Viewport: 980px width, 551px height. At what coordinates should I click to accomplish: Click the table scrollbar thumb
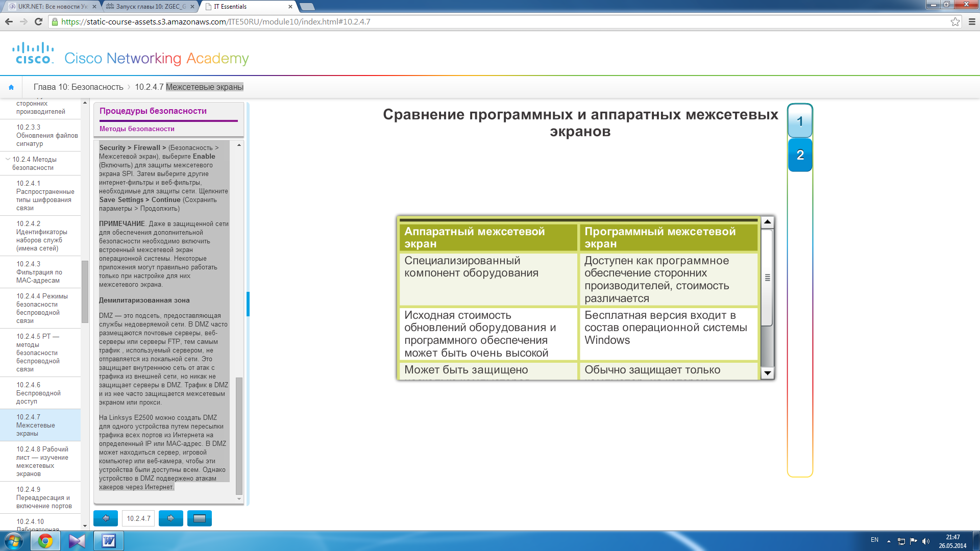[767, 278]
